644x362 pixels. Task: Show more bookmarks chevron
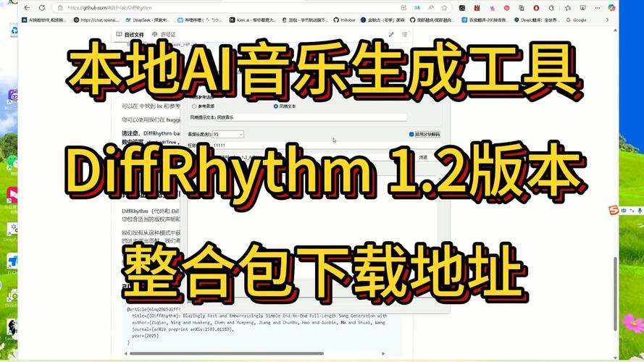tap(607, 20)
